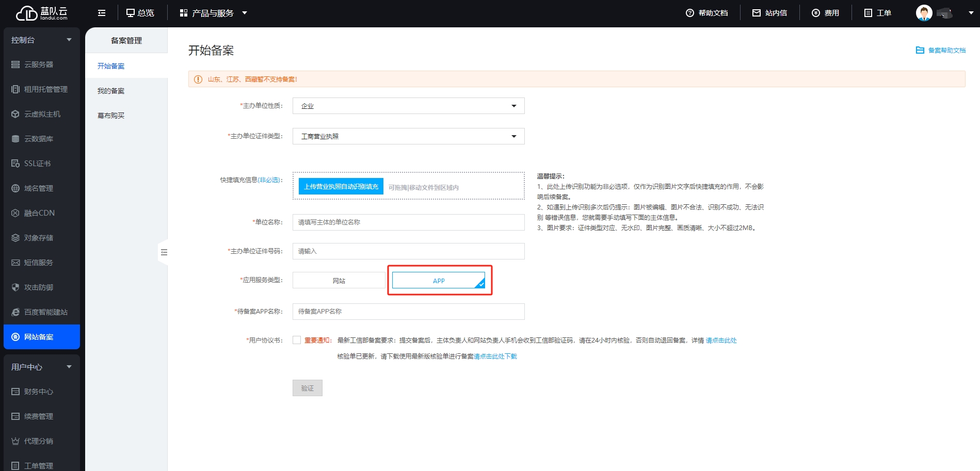Click the Landui cloud logo

[41, 13]
